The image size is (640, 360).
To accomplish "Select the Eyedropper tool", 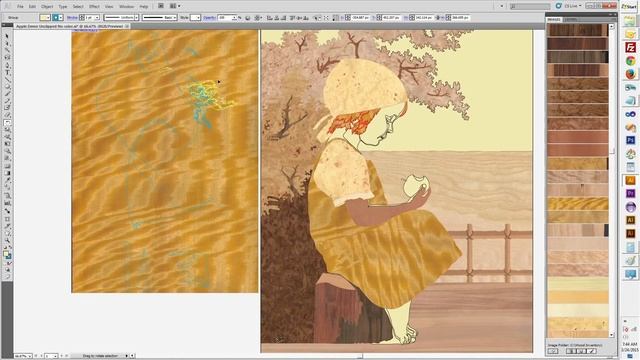I will 7,180.
